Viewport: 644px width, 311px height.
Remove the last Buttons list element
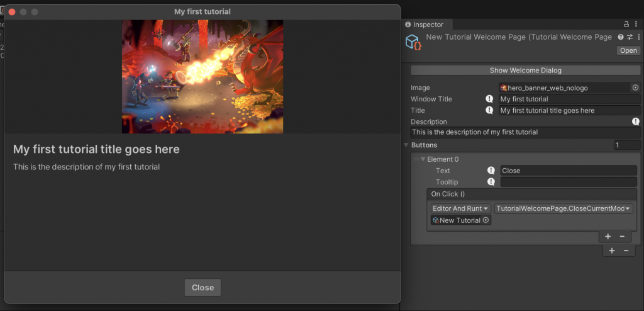pos(626,251)
